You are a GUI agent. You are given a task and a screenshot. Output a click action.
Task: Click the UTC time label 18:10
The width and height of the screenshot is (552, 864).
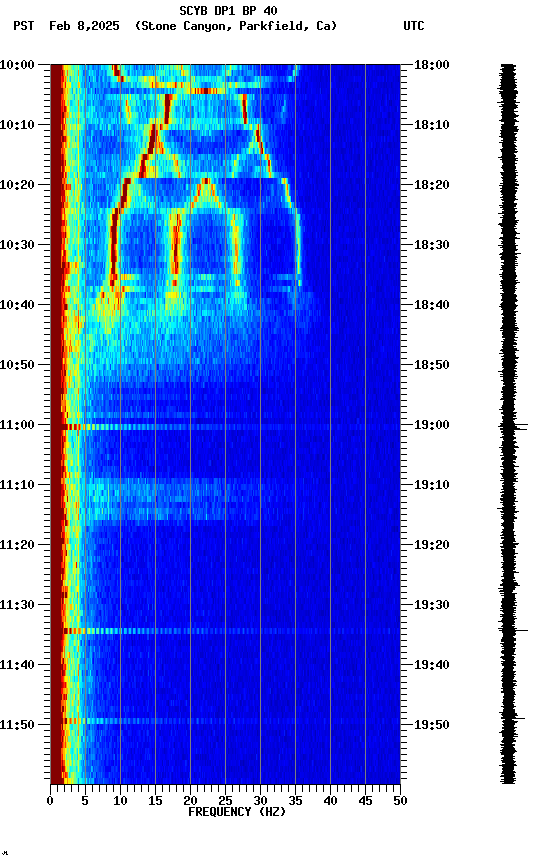click(x=432, y=125)
